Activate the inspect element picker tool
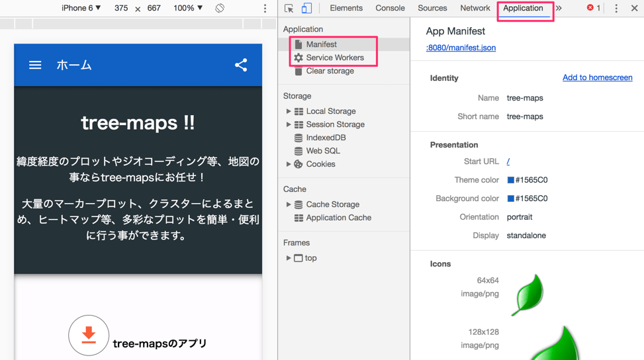The width and height of the screenshot is (644, 360). (289, 8)
